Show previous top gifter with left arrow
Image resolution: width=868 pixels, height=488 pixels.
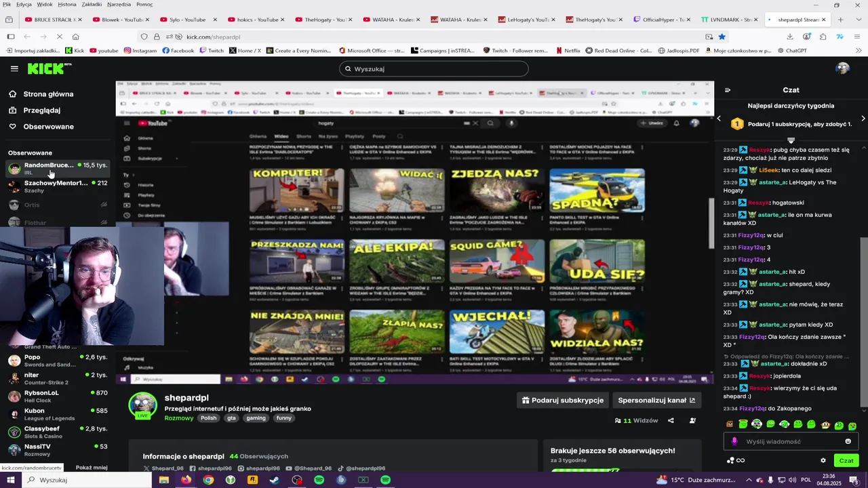719,119
